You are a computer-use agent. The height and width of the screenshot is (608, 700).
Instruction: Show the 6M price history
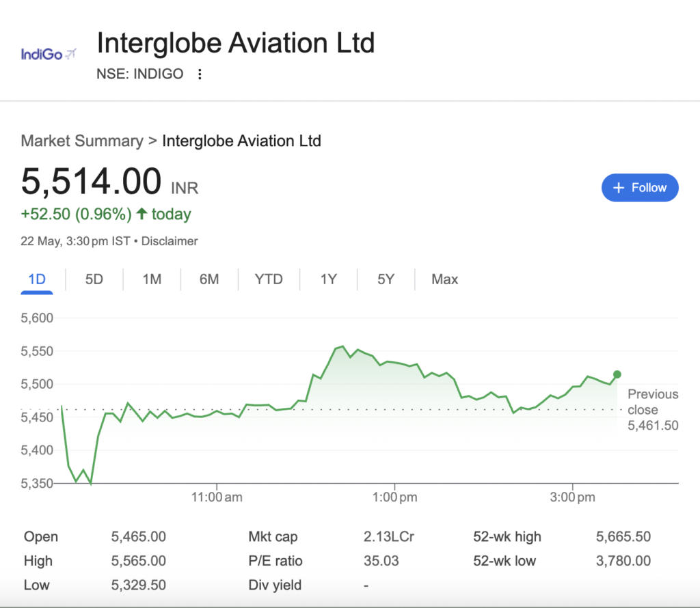pos(209,279)
